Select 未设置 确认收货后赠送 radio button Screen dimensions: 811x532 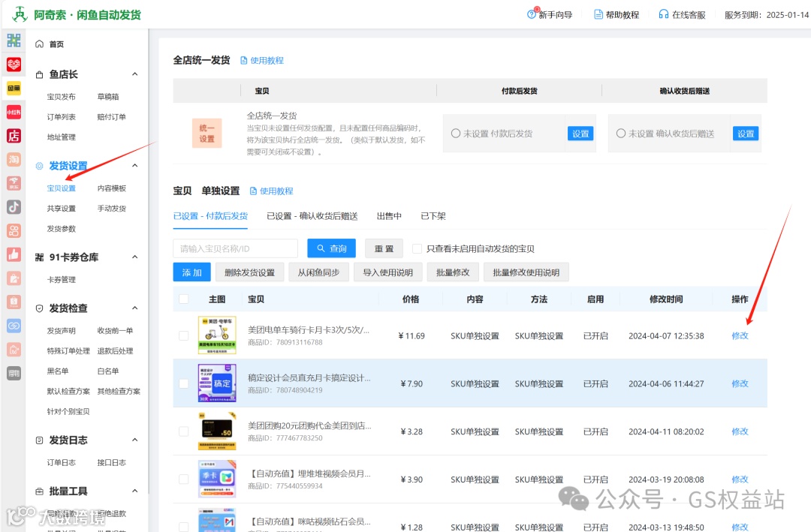pyautogui.click(x=621, y=134)
